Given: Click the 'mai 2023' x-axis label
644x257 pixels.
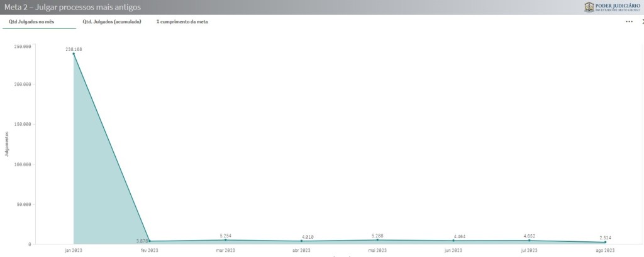Looking at the screenshot, I should (x=377, y=250).
